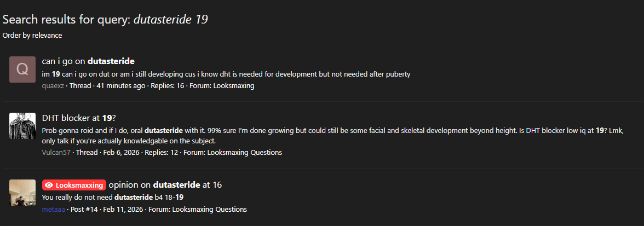Viewport: 644px width, 226px height.
Task: Click the red Looksmaxxing prefix badge
Action: (74, 185)
